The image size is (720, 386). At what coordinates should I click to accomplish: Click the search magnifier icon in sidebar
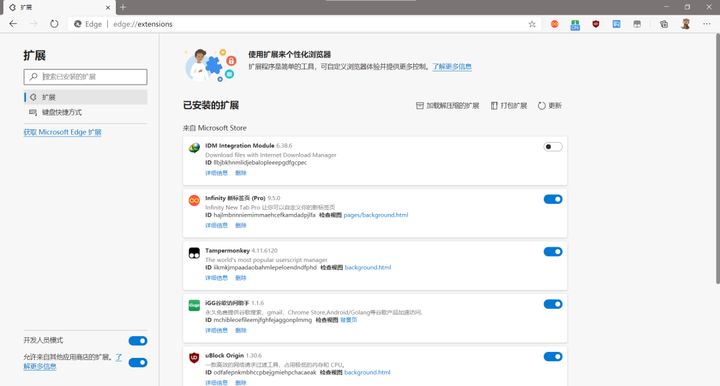coord(33,77)
